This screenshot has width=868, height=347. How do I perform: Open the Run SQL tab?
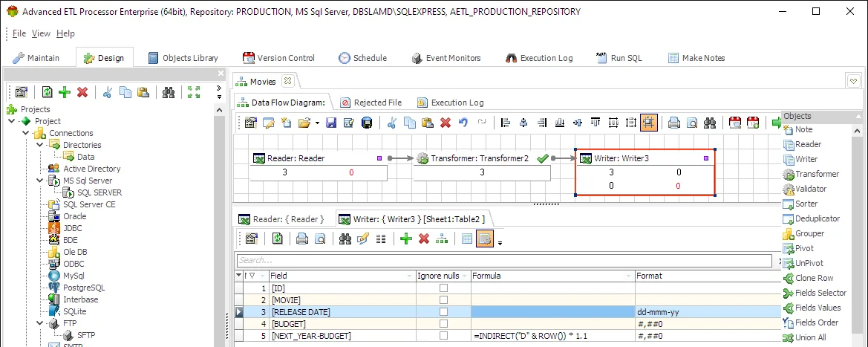tap(619, 58)
